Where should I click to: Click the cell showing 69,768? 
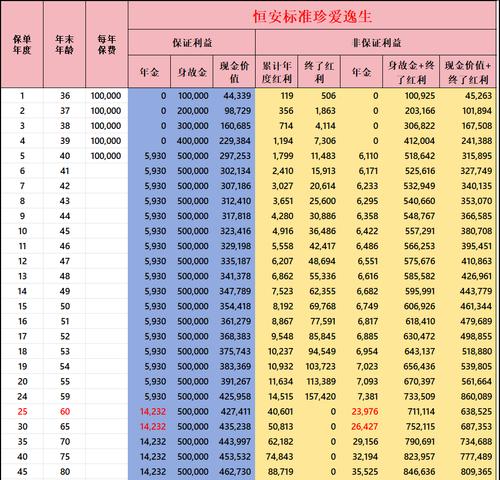[323, 306]
